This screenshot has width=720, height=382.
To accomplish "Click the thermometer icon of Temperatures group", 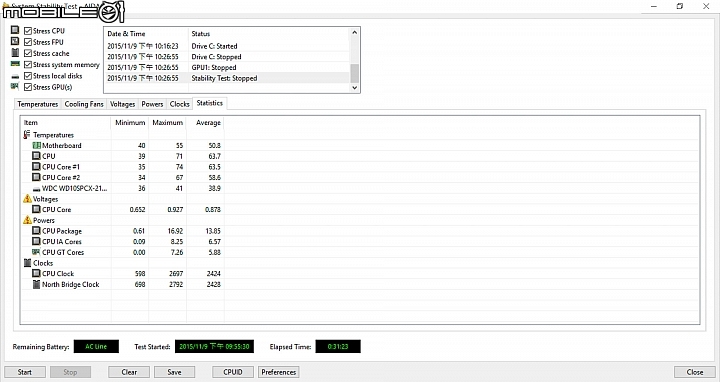I will pos(27,135).
